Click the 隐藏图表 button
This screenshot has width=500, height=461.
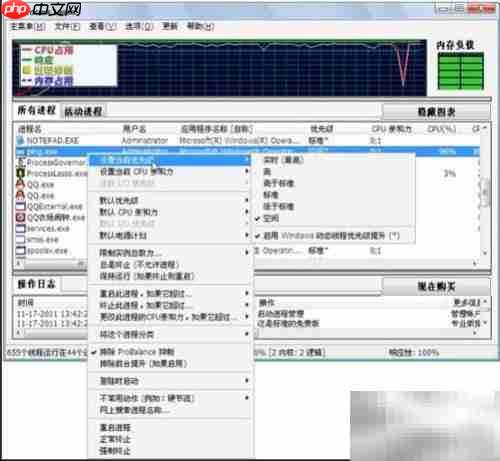pyautogui.click(x=436, y=112)
